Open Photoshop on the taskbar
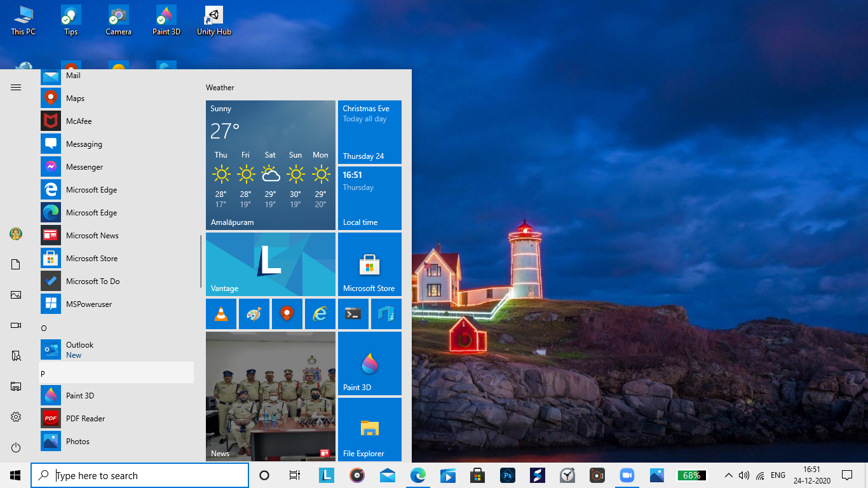 (x=508, y=475)
